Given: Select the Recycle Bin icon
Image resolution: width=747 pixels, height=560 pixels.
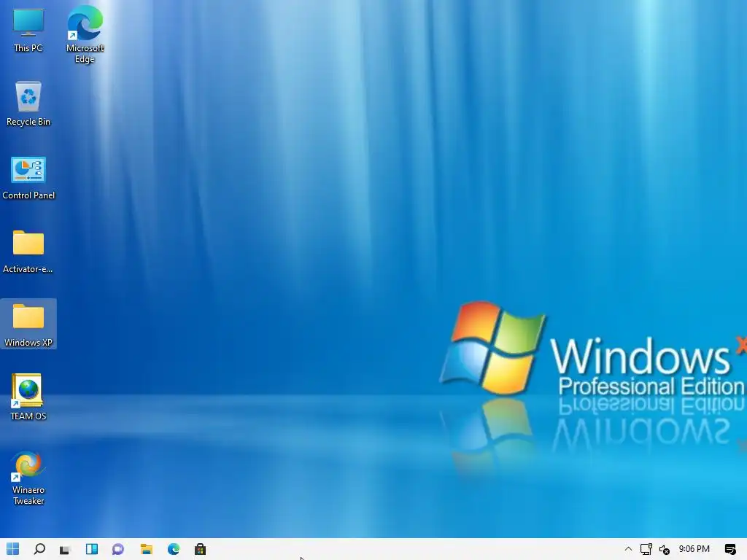Looking at the screenshot, I should coord(28,104).
